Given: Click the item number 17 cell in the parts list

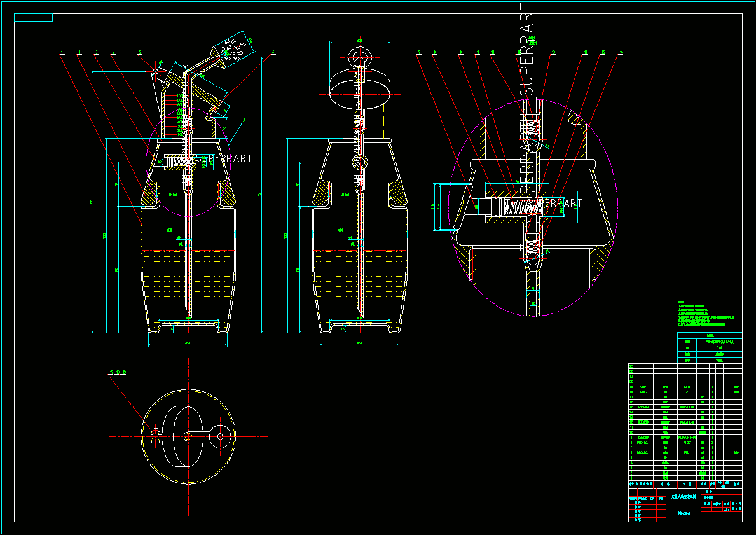Looking at the screenshot, I should 631,397.
